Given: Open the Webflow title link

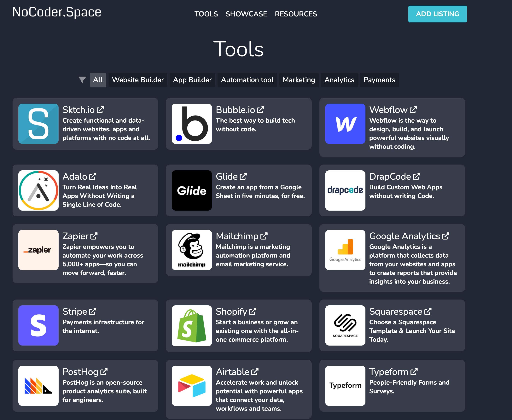Looking at the screenshot, I should tap(388, 110).
